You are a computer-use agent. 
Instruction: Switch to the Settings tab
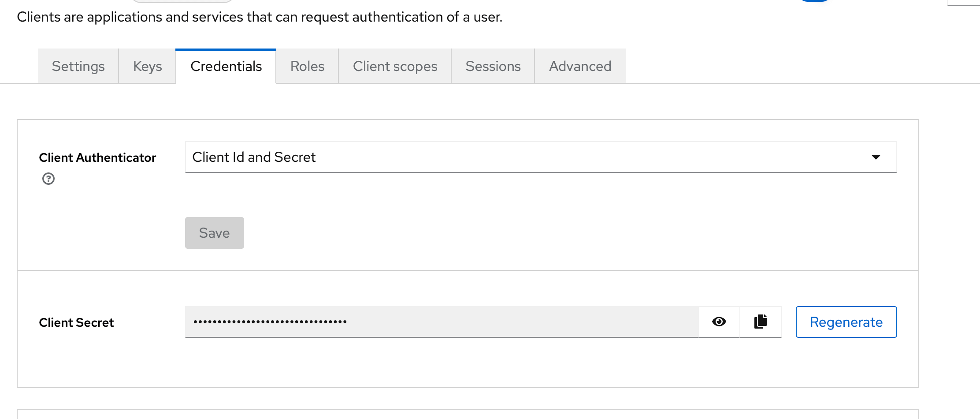[x=78, y=66]
